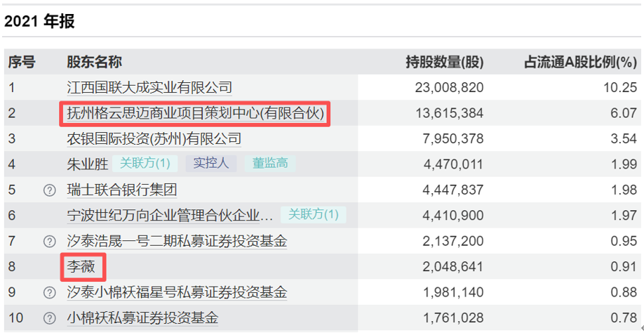This screenshot has height=333, width=644.
Task: Open the 关联方(1) tag next to 朱业胜
Action: (x=145, y=164)
